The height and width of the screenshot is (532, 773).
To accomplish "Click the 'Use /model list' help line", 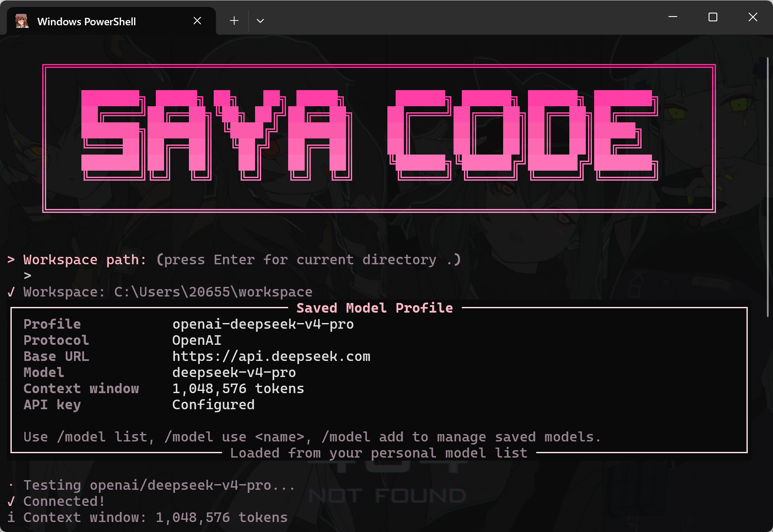I will [312, 437].
